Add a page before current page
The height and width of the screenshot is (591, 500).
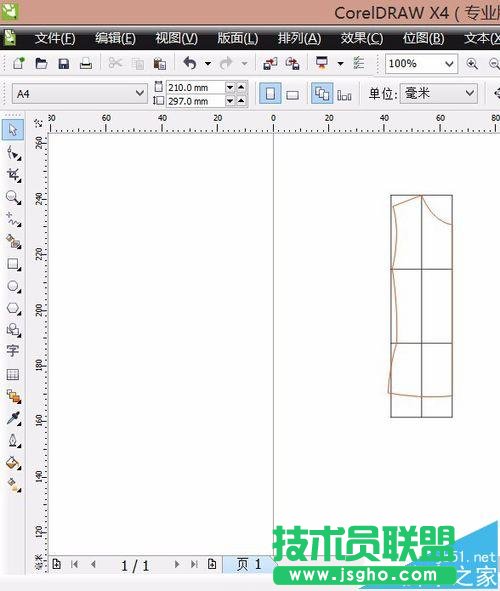[x=57, y=564]
